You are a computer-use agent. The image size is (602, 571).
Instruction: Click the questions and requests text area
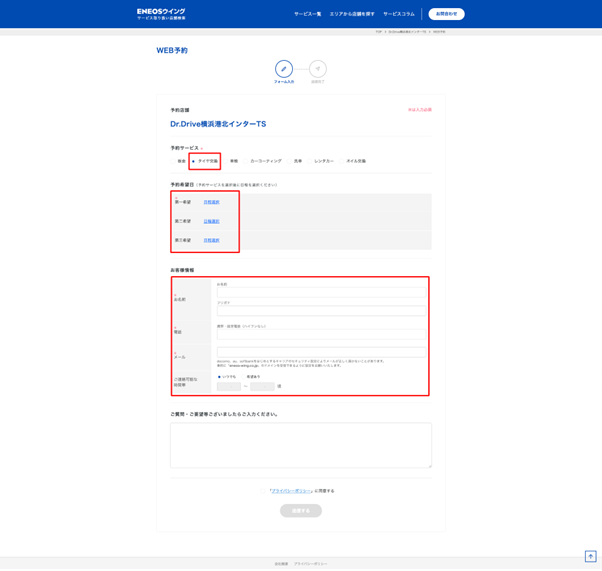pos(300,445)
